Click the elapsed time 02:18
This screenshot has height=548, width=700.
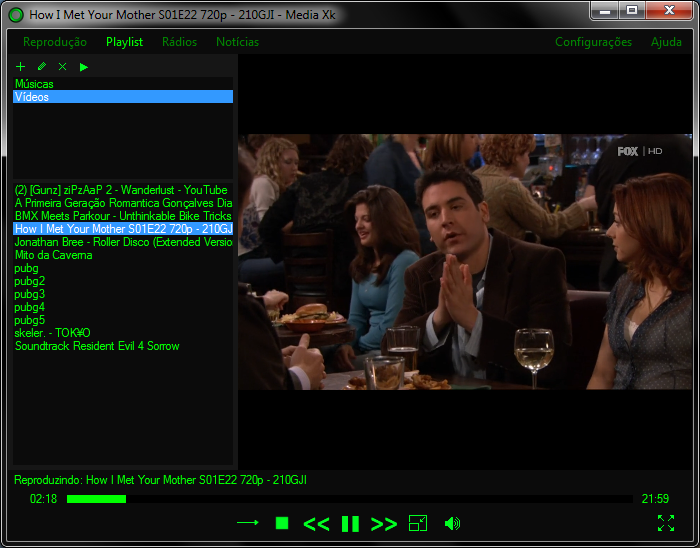43,499
